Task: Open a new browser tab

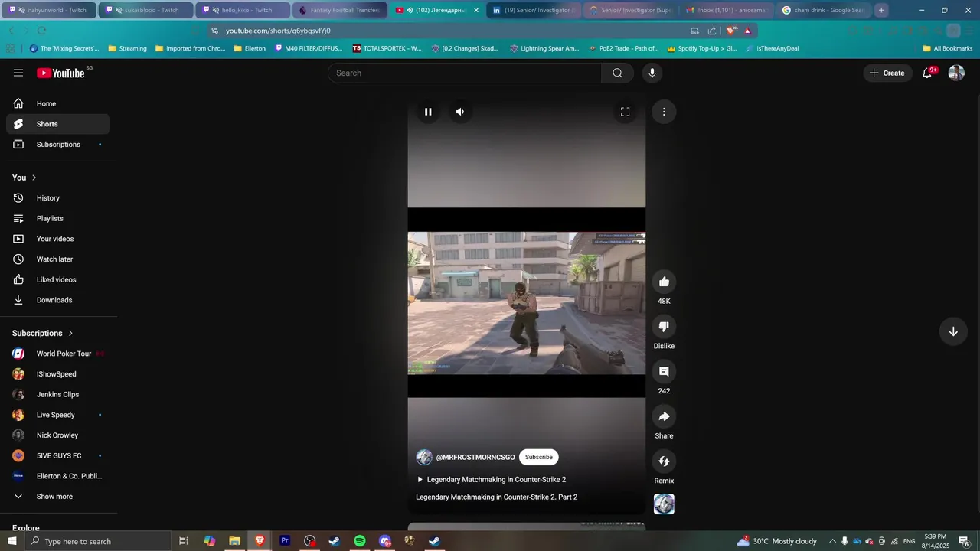Action: coord(882,10)
